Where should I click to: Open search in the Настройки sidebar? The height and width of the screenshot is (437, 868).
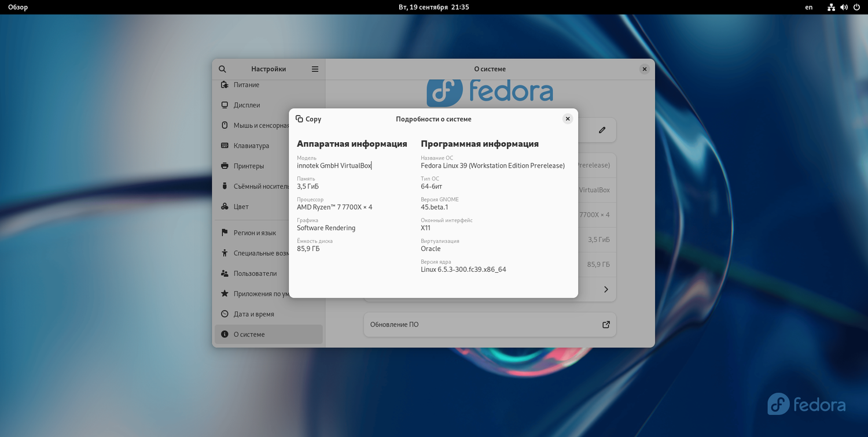pos(222,69)
